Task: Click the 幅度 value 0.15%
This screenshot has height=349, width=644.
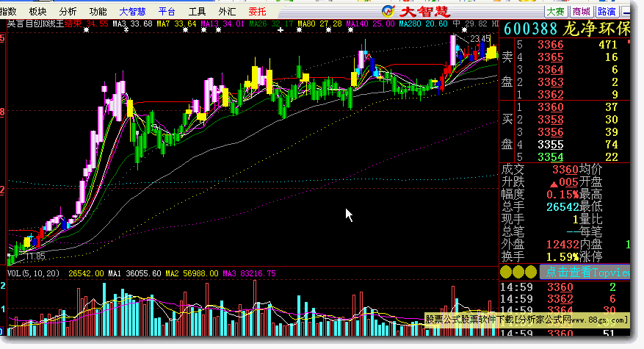Action: 562,195
